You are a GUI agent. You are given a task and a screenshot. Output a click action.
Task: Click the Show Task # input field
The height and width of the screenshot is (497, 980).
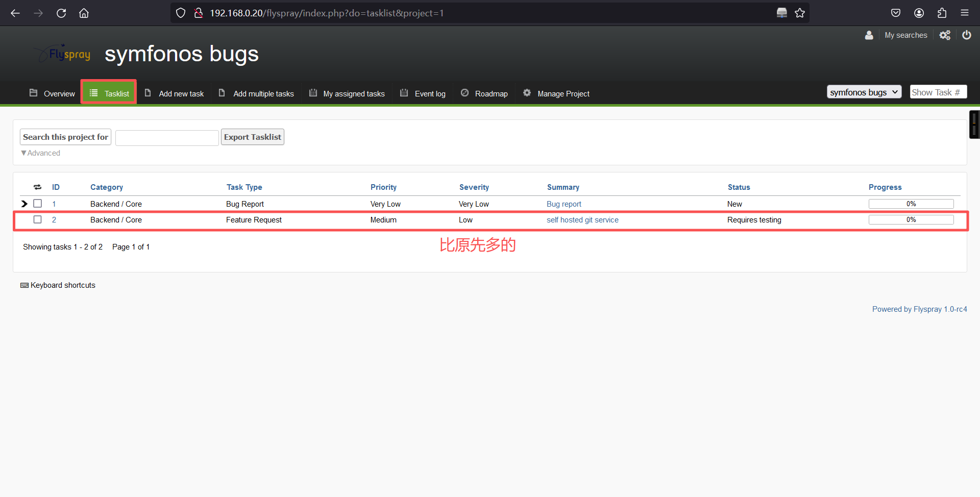[938, 92]
